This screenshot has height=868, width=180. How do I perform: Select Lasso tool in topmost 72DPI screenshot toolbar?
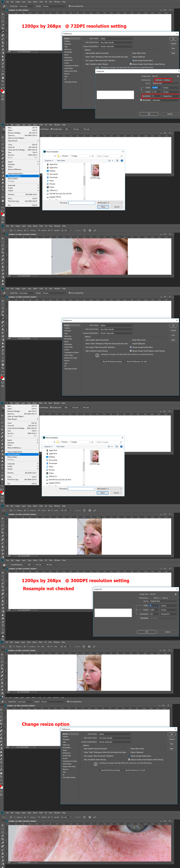coord(3,21)
